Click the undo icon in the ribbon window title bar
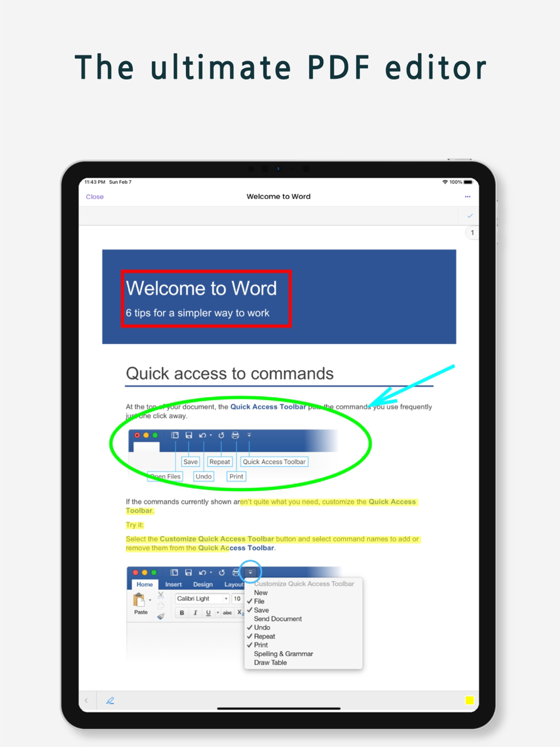Viewport: 560px width, 747px height. (x=202, y=572)
